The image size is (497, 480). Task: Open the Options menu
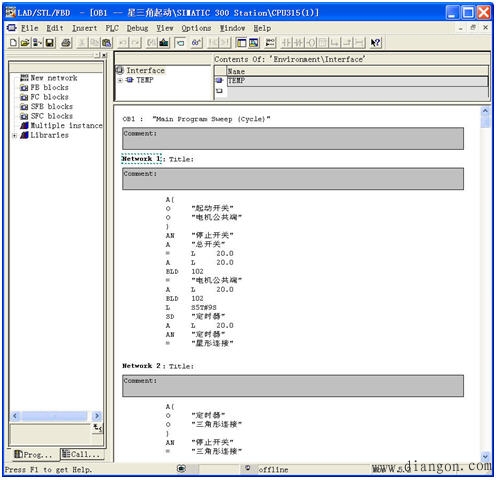pos(196,28)
